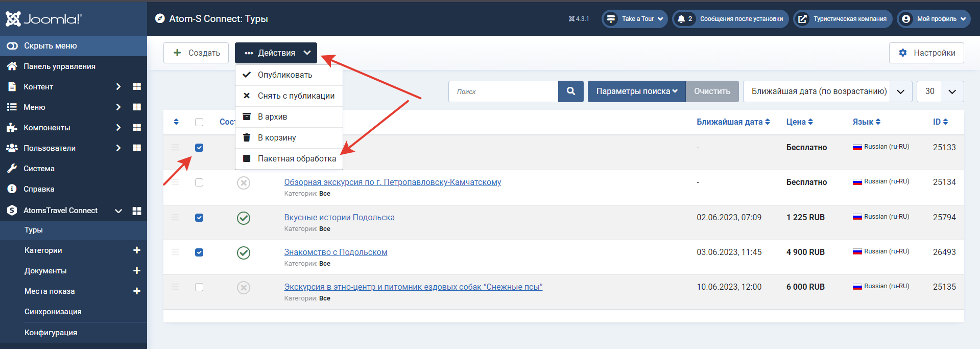Collapse the Действия dropdown button
Viewport: 980px width, 349px height.
(x=276, y=53)
